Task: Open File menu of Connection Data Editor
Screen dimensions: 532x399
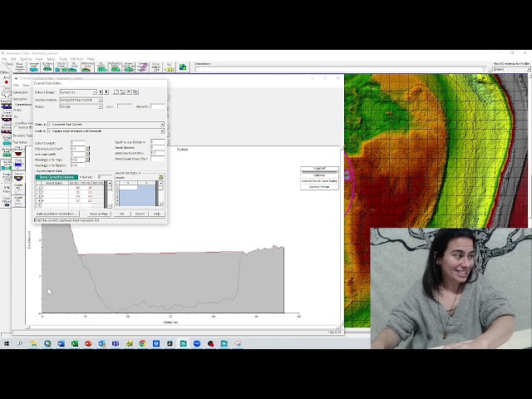Action: point(16,85)
